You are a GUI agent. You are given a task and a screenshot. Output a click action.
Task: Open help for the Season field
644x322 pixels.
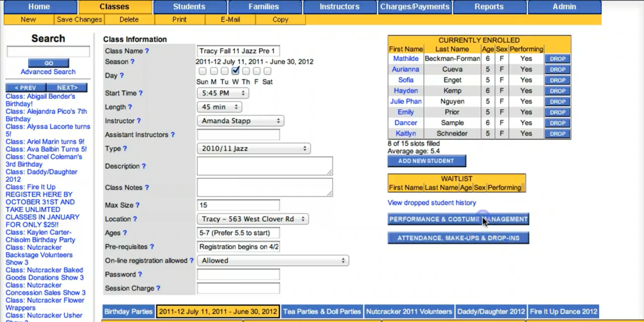132,62
